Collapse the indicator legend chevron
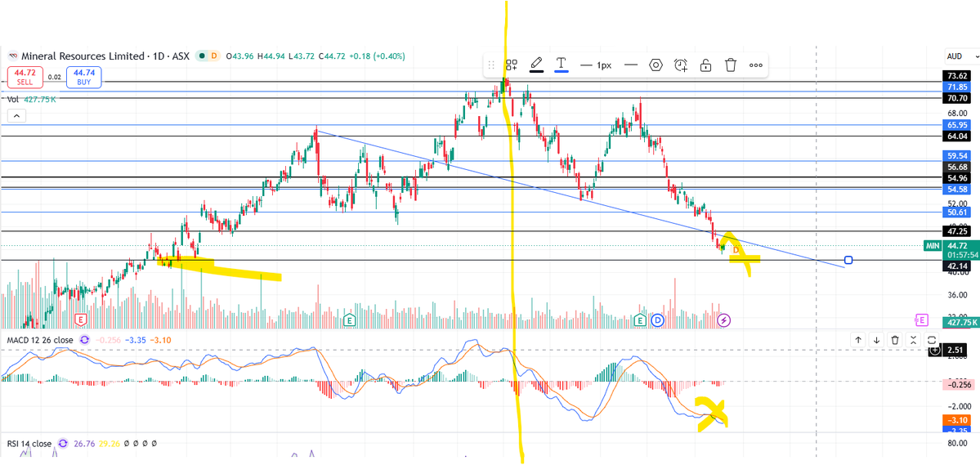 (x=16, y=115)
